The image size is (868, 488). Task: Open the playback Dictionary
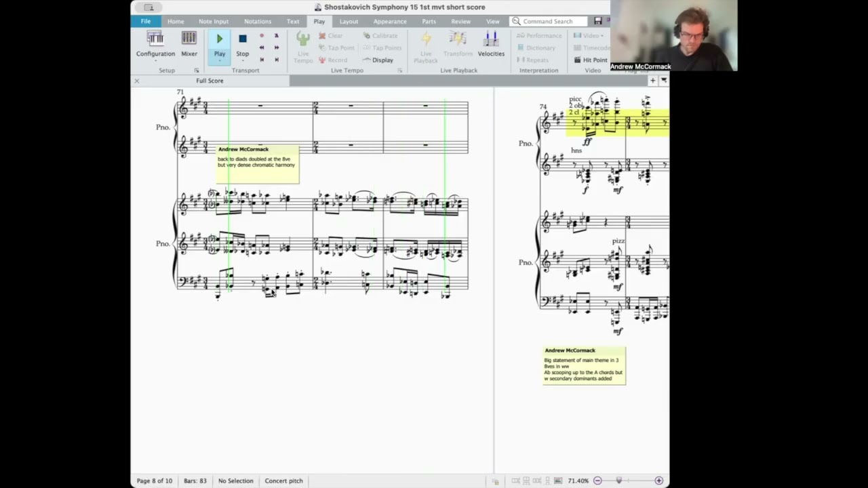point(536,47)
